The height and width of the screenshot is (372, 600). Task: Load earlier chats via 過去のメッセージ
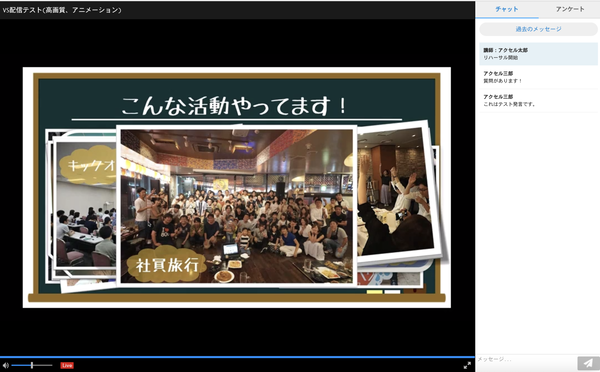pos(538,29)
